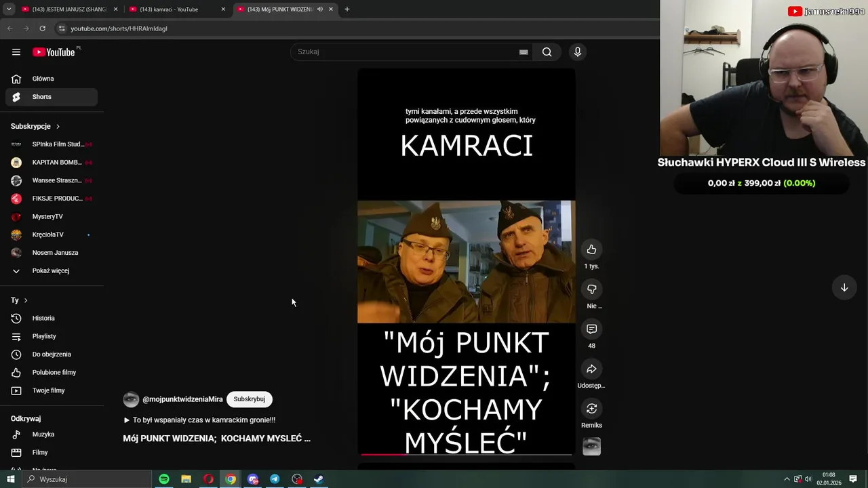This screenshot has width=868, height=488.
Task: Switch to the JESTEM JANUSZ tab
Action: pos(69,9)
